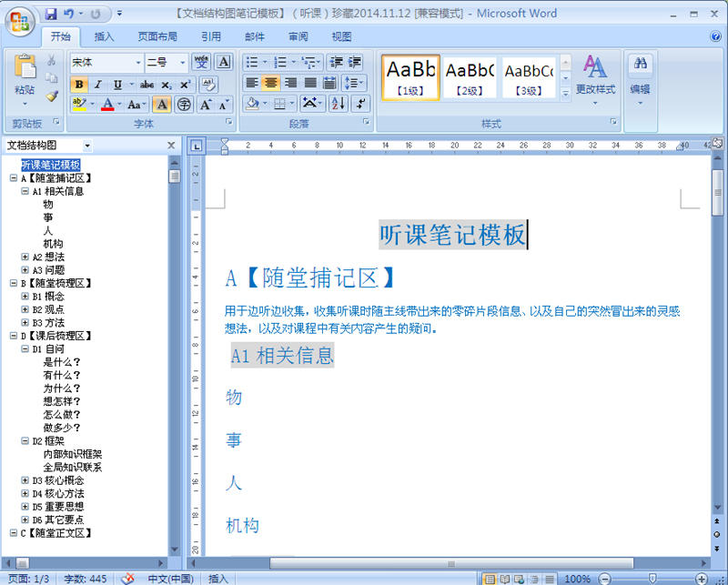Expand the Font Size dropdown

coord(181,62)
